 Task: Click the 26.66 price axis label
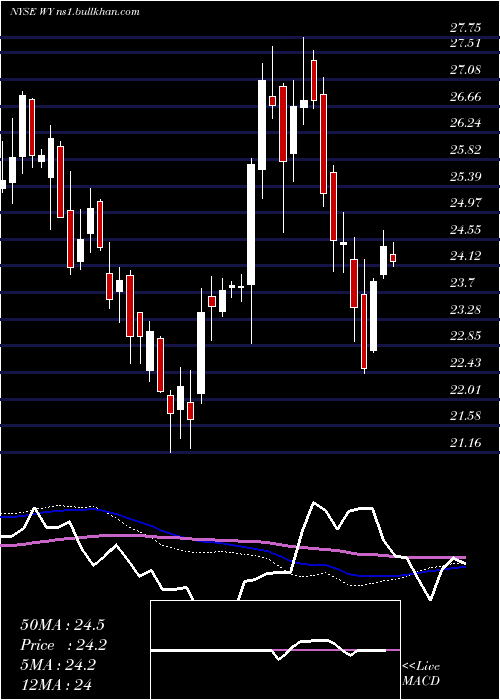[x=465, y=96]
